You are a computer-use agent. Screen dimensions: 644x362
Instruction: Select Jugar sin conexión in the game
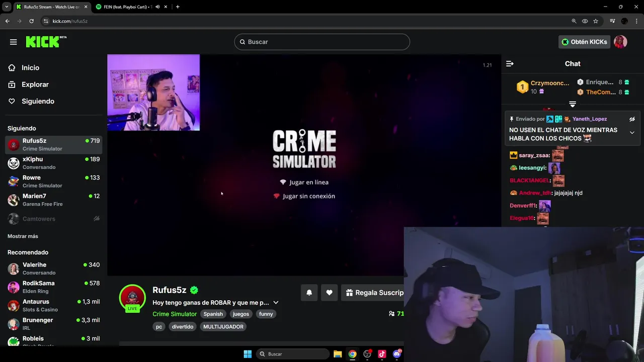click(304, 197)
